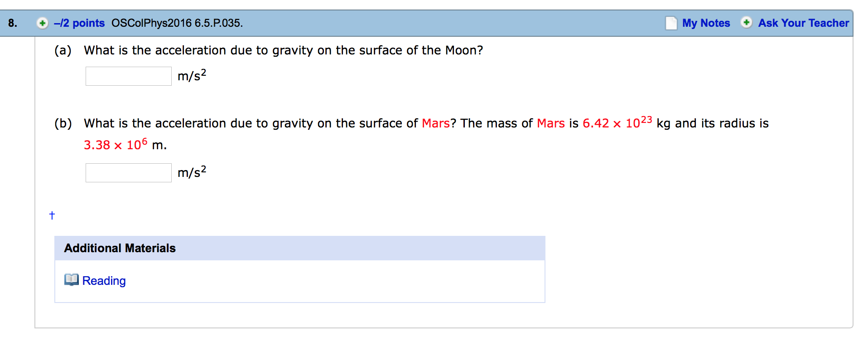Click the m/s² unit beside Moon field

[x=192, y=76]
